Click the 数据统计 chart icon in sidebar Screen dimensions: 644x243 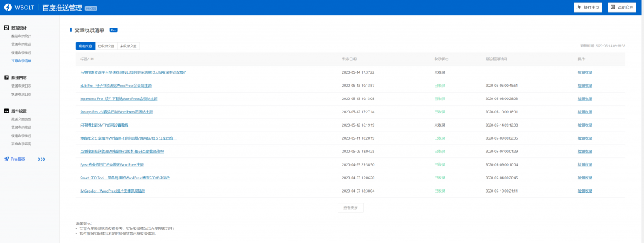point(6,28)
